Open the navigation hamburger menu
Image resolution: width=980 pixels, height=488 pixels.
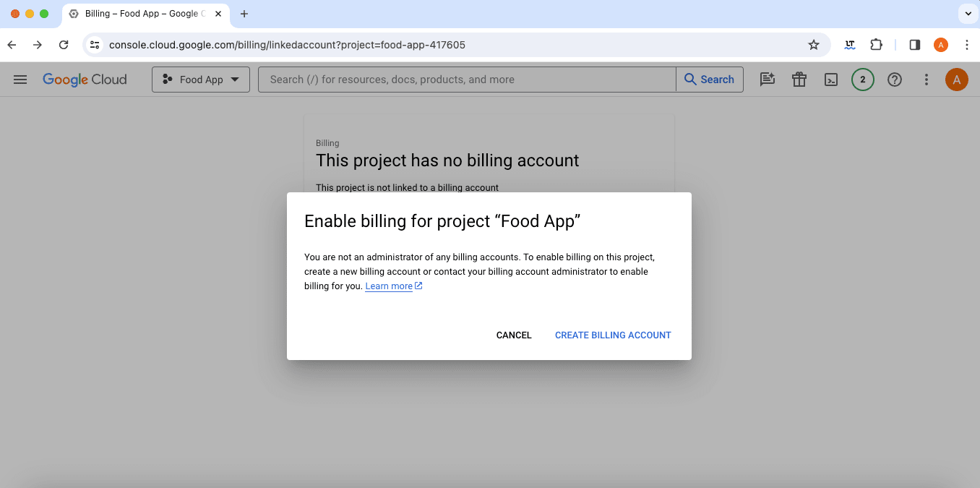tap(20, 80)
